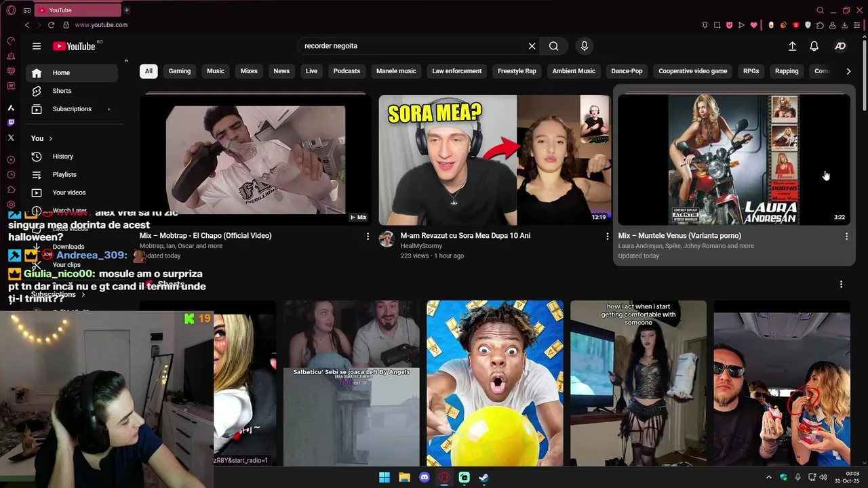This screenshot has height=488, width=868.
Task: Click the magnifier search button
Action: click(554, 46)
